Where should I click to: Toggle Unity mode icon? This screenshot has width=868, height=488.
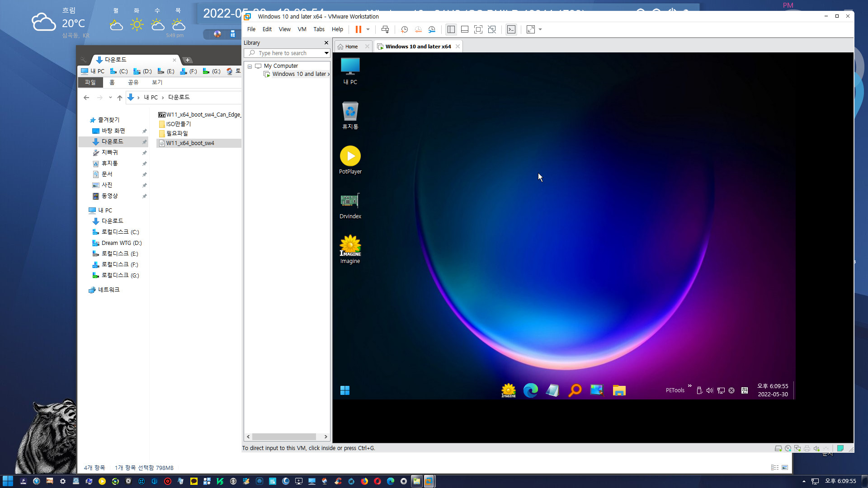[x=492, y=29]
